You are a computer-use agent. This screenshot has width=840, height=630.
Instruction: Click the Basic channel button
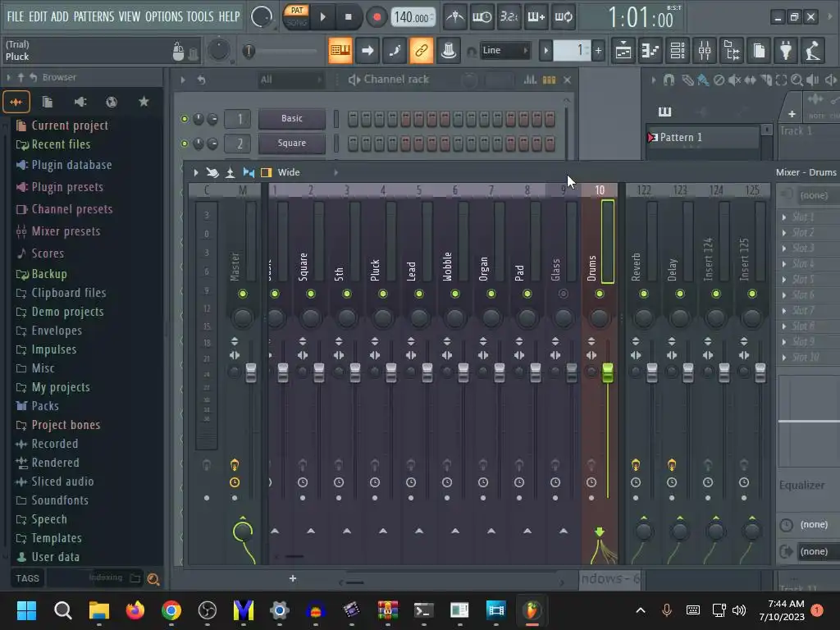pos(291,118)
